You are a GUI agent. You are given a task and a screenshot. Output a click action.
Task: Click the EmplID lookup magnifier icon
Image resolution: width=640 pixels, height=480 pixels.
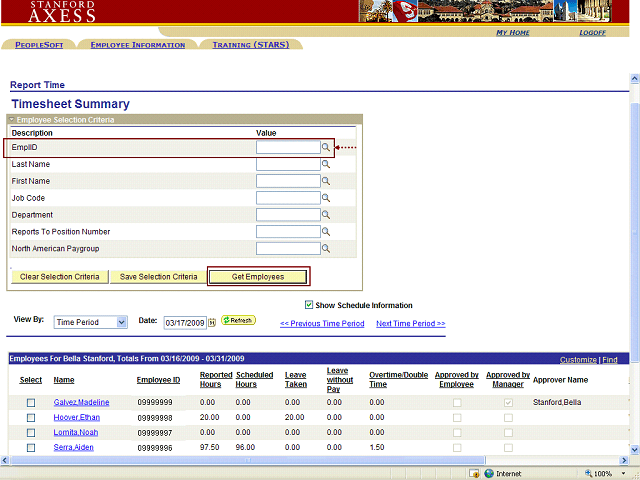point(326,147)
